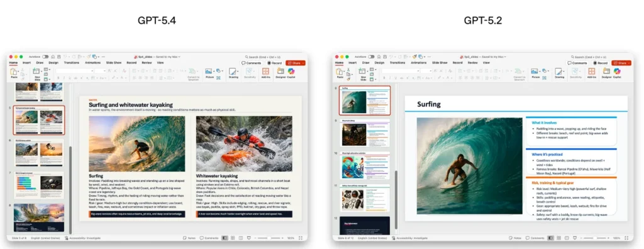Open Slide Show tab in GPT-5.4 window
The image size is (644, 249).
click(114, 63)
